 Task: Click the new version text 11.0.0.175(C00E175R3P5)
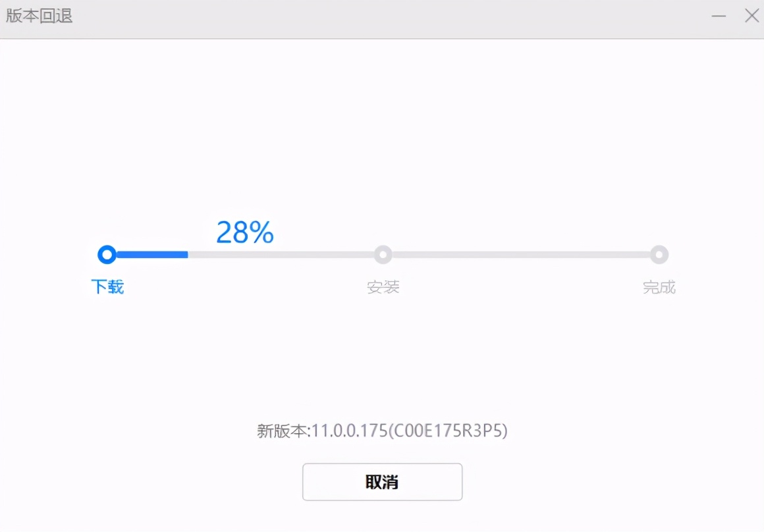coord(382,431)
